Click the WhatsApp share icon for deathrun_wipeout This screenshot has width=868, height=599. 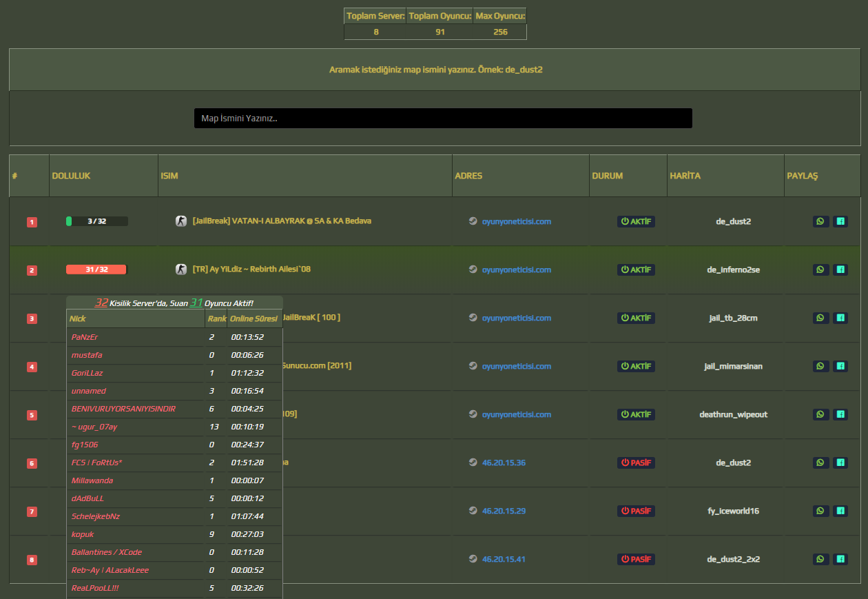tap(820, 414)
